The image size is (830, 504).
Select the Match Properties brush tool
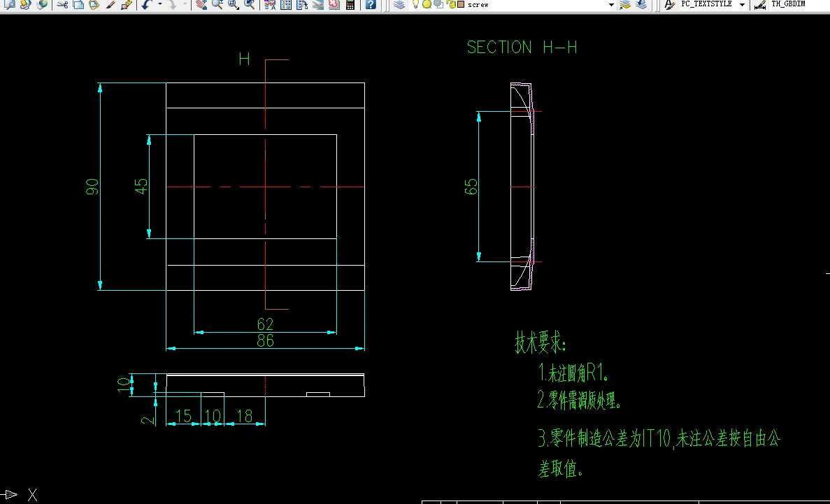[x=110, y=4]
